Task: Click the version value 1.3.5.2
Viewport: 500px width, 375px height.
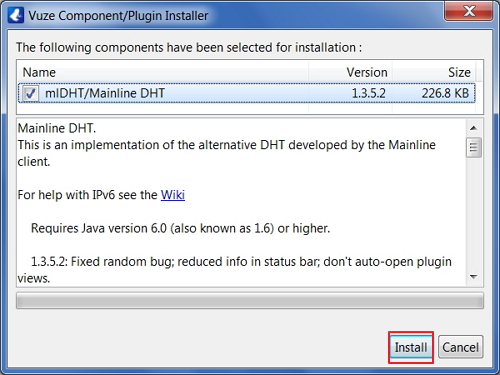Action: point(369,93)
